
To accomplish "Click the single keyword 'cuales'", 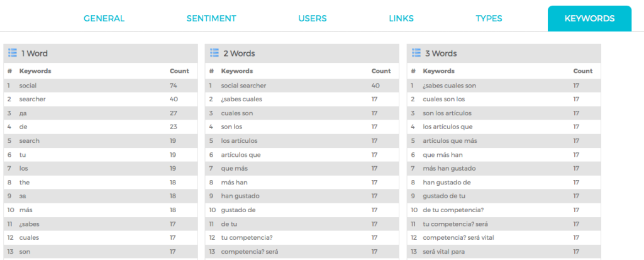I will (29, 238).
